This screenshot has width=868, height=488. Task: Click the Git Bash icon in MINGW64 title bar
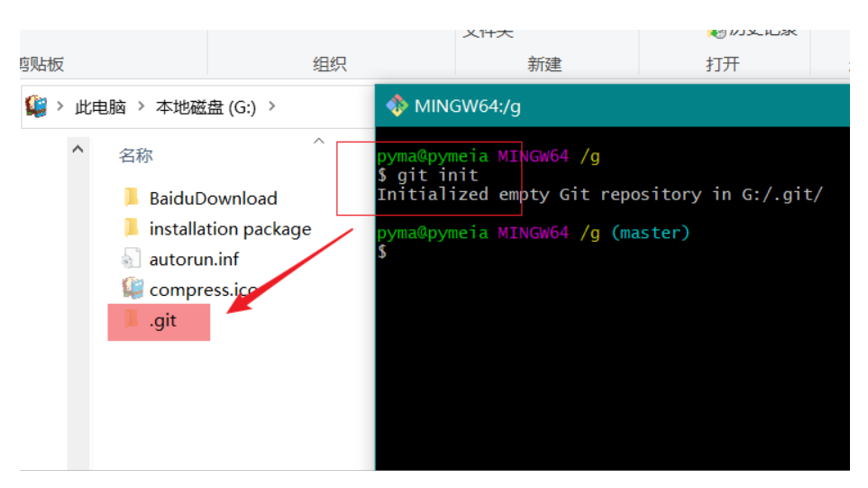(x=397, y=106)
